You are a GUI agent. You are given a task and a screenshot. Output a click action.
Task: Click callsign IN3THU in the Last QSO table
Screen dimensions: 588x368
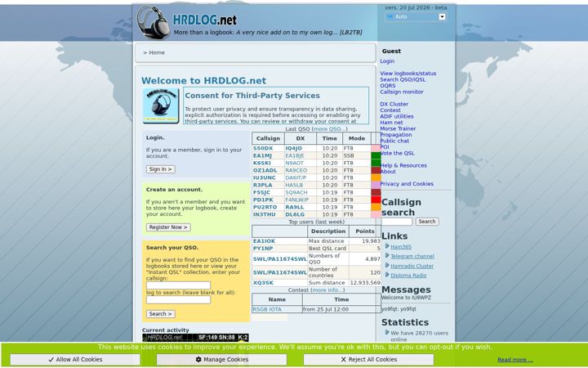265,214
